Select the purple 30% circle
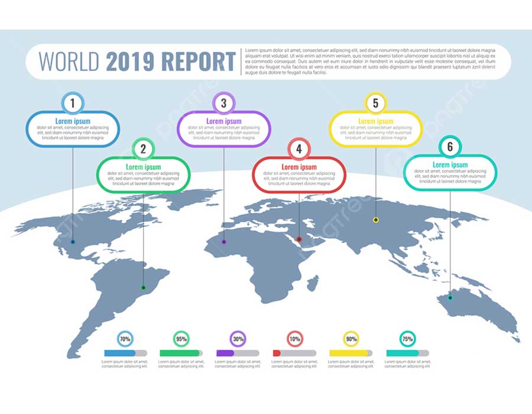Viewport: 532px width, 414px height. click(238, 339)
